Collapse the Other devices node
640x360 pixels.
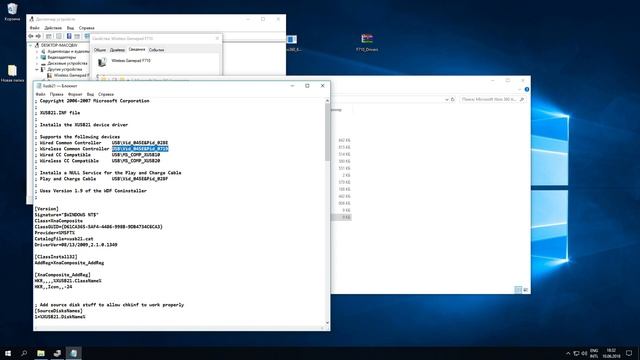[x=37, y=69]
